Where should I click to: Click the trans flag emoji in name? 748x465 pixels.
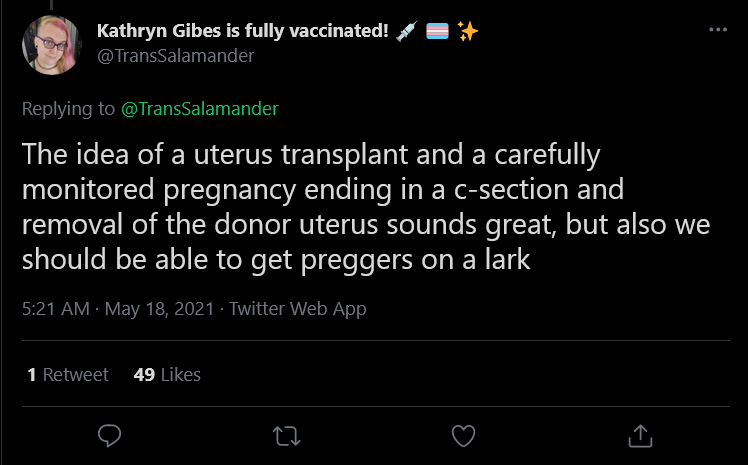click(x=437, y=31)
